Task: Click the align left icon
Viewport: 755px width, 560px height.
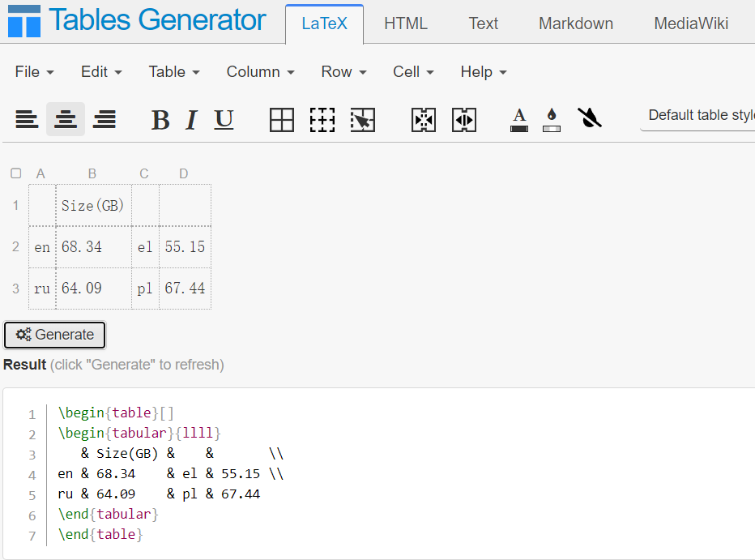Action: 27,120
